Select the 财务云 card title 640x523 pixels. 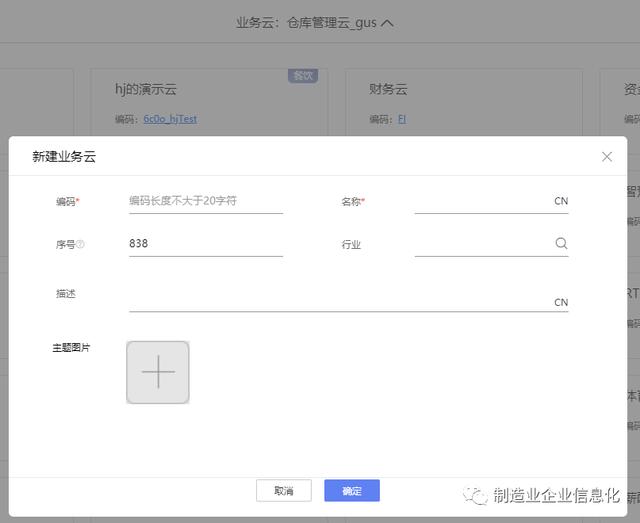tap(388, 89)
